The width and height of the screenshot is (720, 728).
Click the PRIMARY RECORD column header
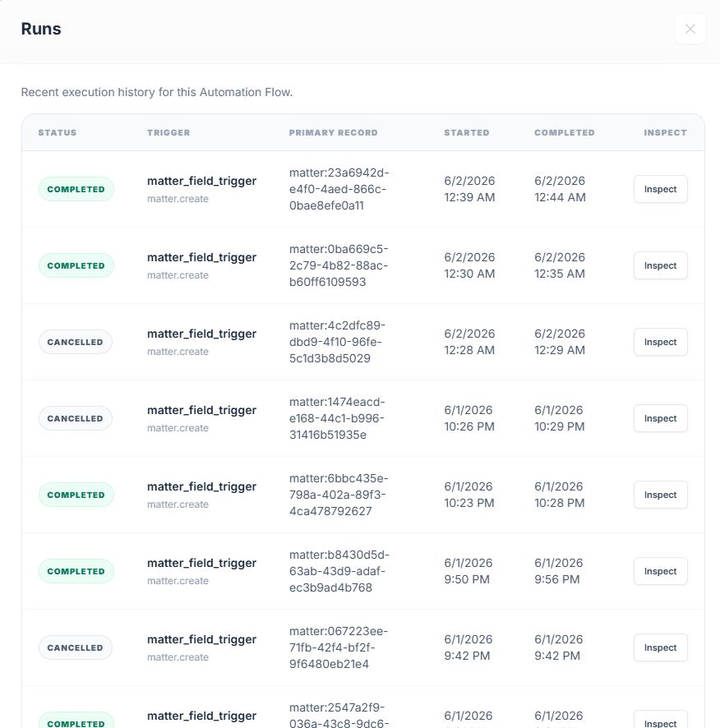click(334, 132)
